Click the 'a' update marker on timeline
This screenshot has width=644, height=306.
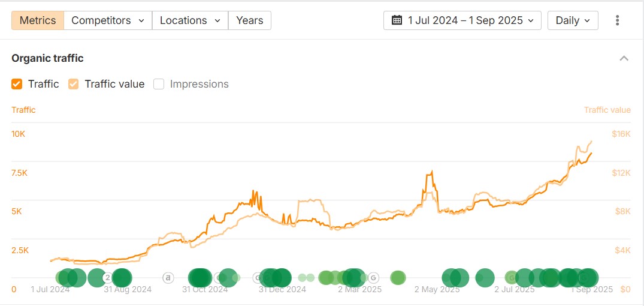(168, 278)
